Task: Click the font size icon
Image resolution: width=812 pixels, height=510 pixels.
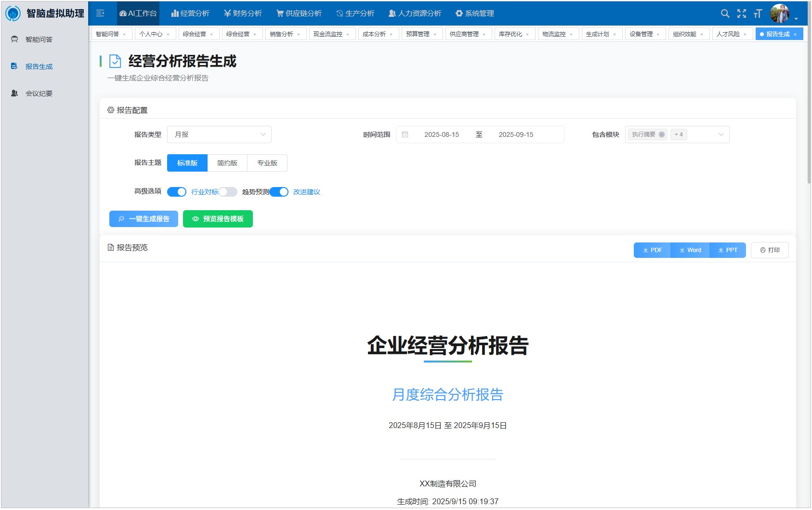Action: coord(758,13)
